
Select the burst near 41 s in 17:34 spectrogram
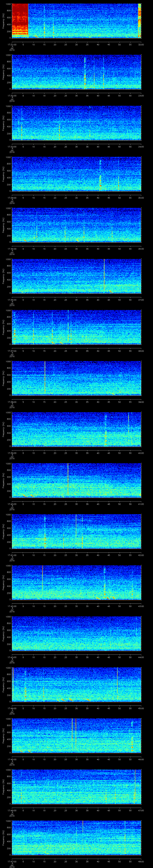[x=100, y=175]
